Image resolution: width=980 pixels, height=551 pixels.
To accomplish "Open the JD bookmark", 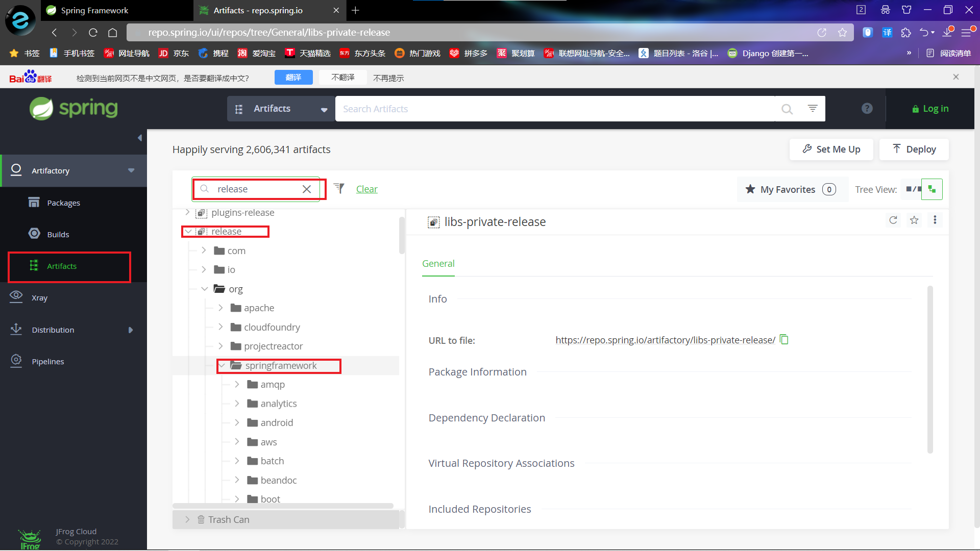I will (x=174, y=53).
